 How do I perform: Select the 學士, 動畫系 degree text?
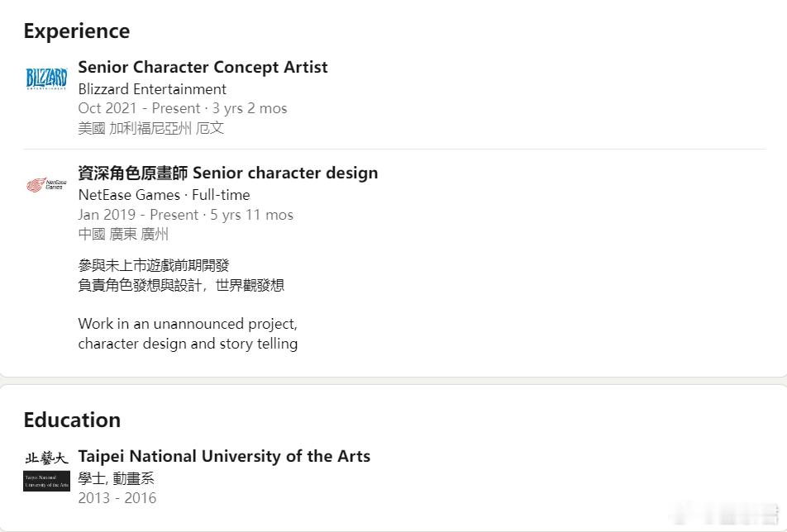click(116, 478)
